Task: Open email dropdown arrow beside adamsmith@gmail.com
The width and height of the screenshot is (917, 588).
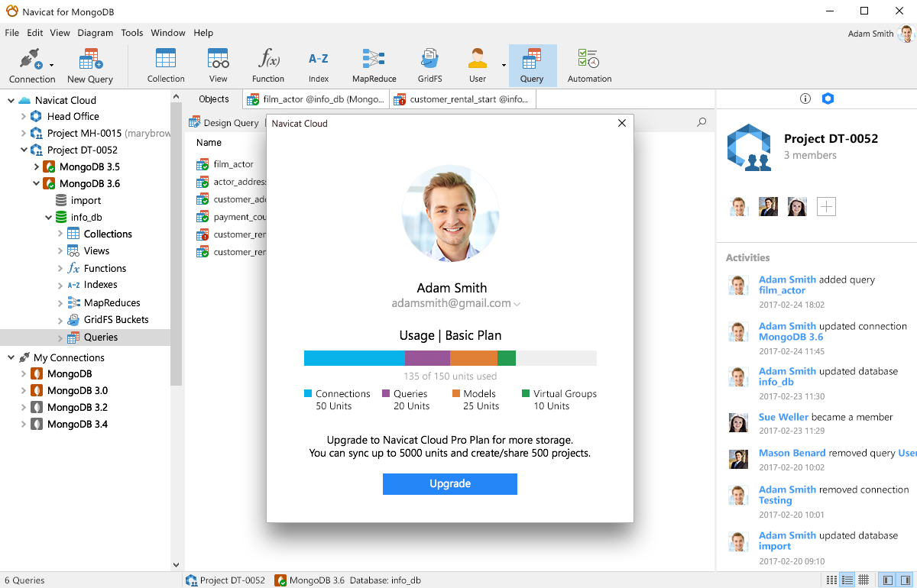Action: pyautogui.click(x=517, y=304)
